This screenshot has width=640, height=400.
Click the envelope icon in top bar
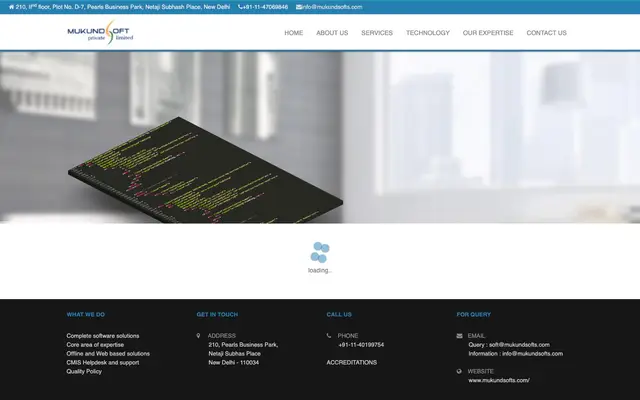299,7
